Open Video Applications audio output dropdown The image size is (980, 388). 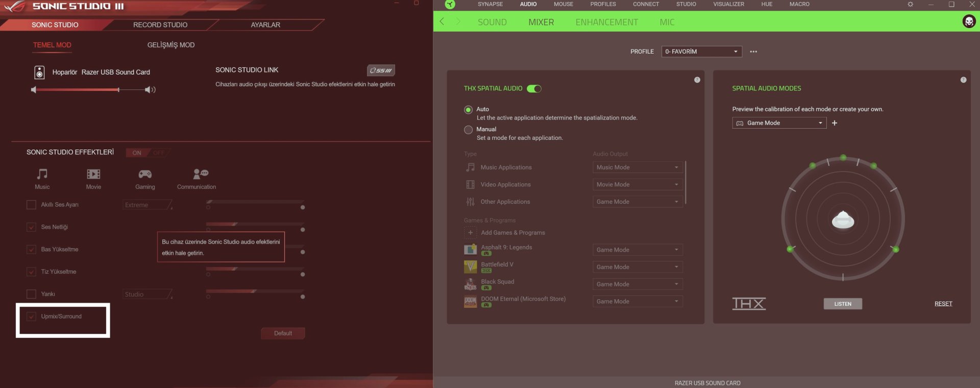[x=638, y=185]
